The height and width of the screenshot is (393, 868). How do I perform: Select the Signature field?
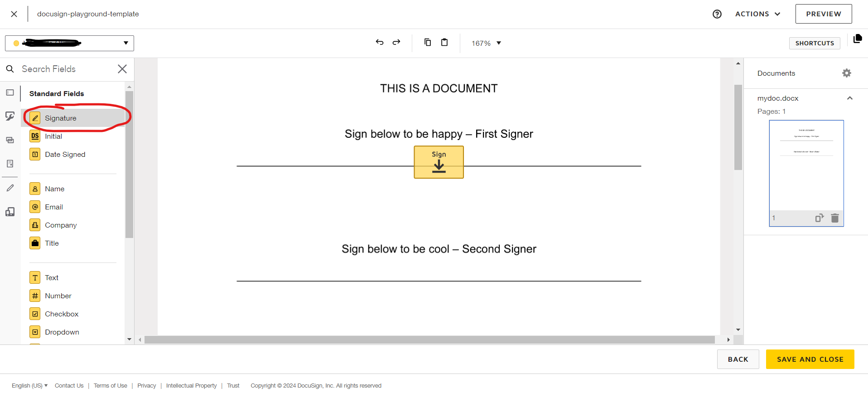pos(73,118)
